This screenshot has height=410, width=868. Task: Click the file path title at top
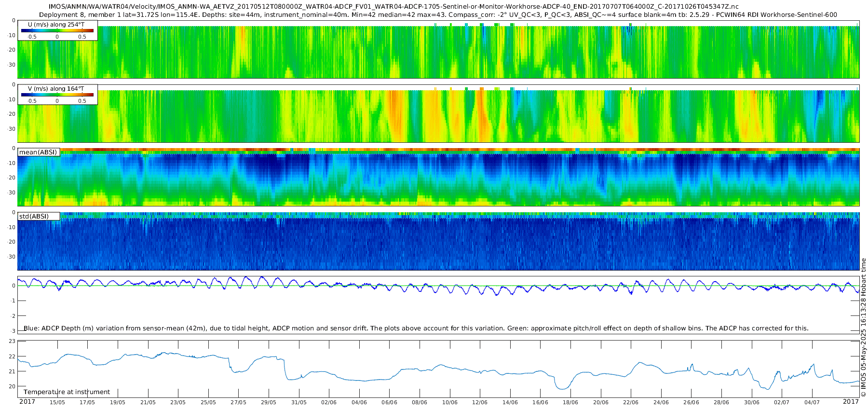(x=393, y=7)
